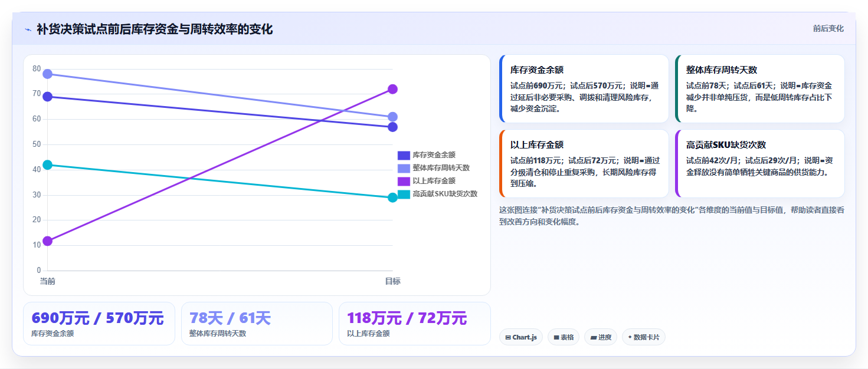The width and height of the screenshot is (868, 369).
Task: Open the 库存资金余额 info card title
Action: [x=537, y=70]
